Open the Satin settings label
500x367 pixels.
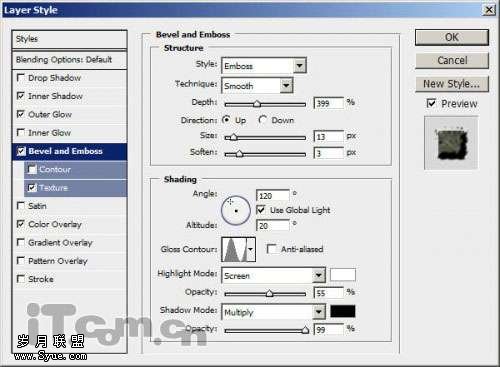coord(37,206)
